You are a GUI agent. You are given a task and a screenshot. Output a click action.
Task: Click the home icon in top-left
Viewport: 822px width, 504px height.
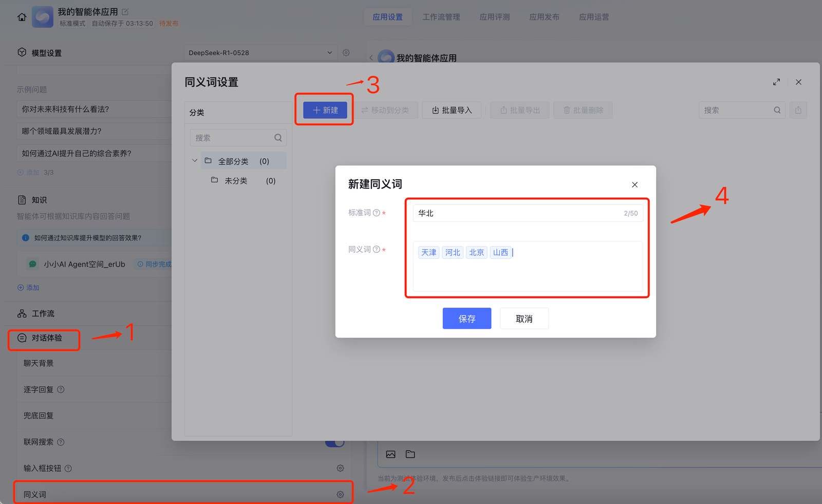[22, 17]
